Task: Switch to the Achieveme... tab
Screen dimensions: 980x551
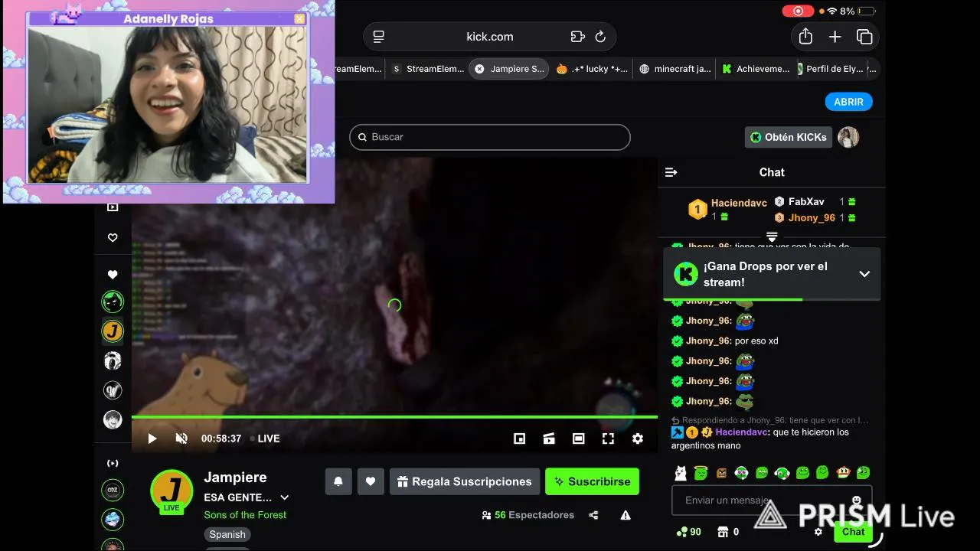Action: pyautogui.click(x=756, y=69)
